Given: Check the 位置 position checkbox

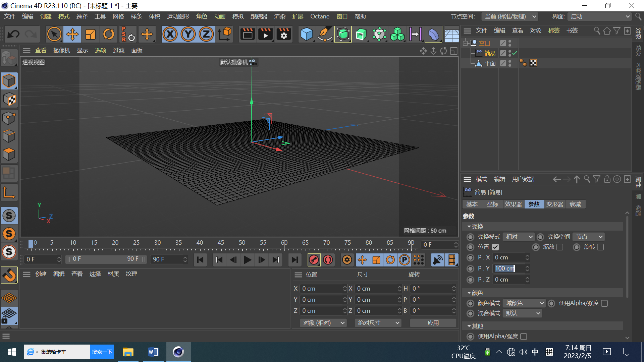Looking at the screenshot, I should pos(495,247).
